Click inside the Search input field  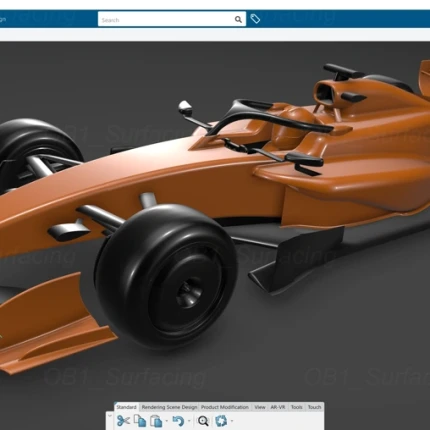coord(166,20)
